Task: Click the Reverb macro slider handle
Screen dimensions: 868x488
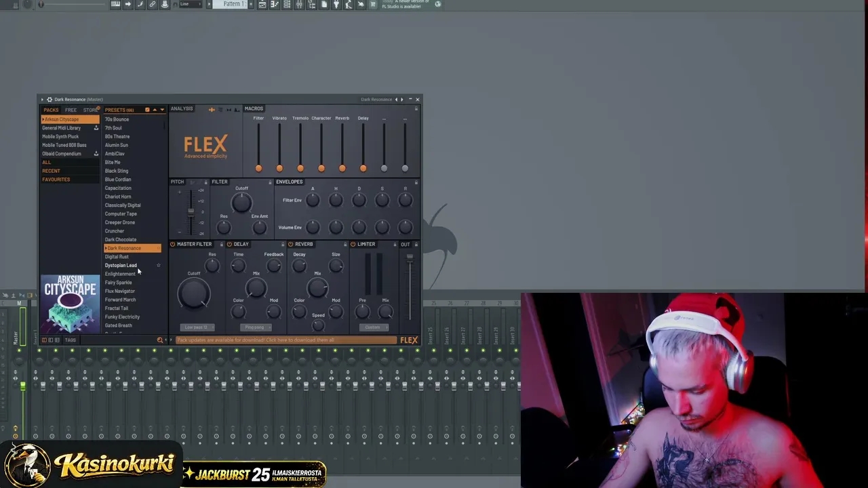Action: [342, 168]
